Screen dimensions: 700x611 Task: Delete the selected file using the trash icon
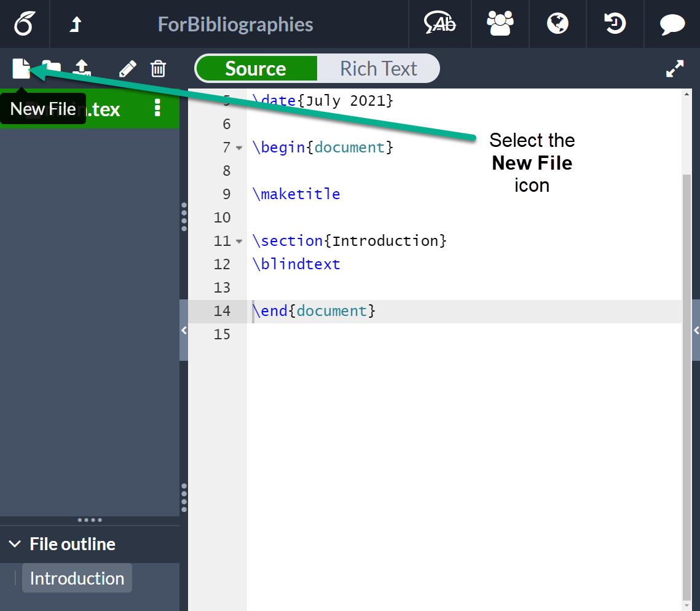158,69
